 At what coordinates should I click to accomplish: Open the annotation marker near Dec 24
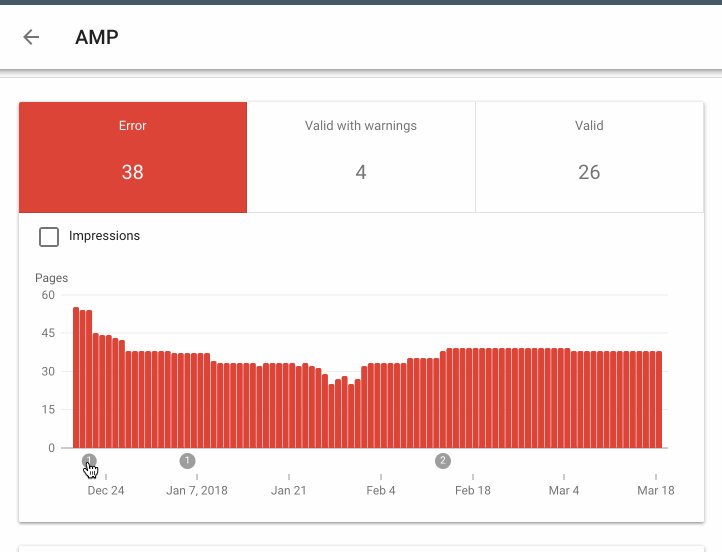pyautogui.click(x=89, y=460)
